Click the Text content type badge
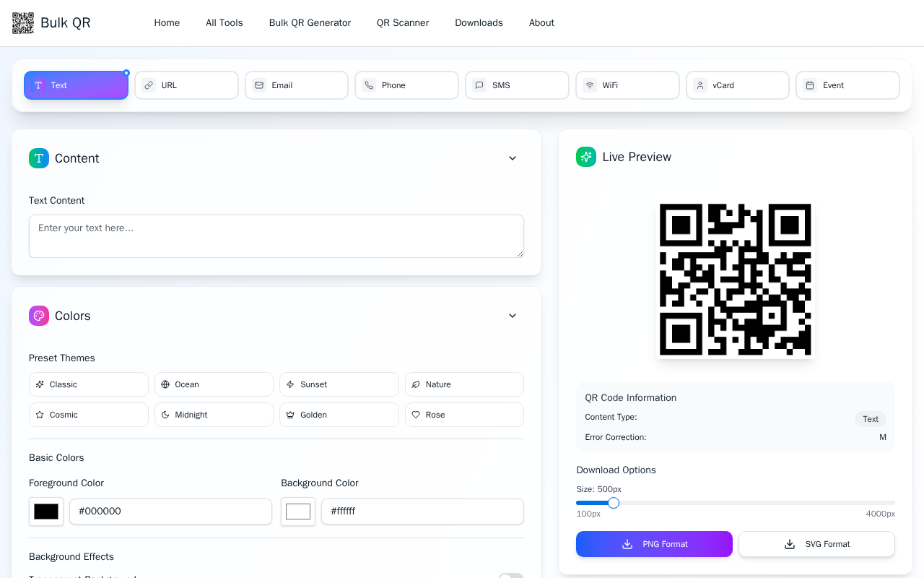This screenshot has height=578, width=924. pyautogui.click(x=871, y=419)
